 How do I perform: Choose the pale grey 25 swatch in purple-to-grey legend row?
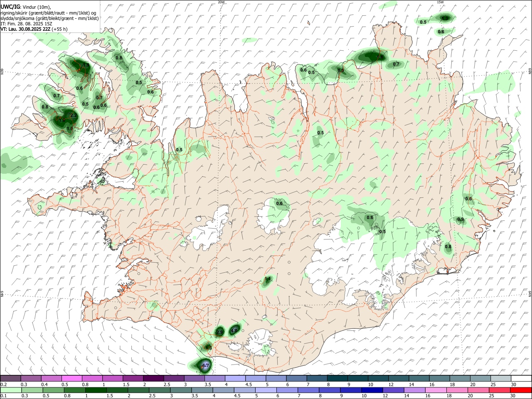point(500,379)
